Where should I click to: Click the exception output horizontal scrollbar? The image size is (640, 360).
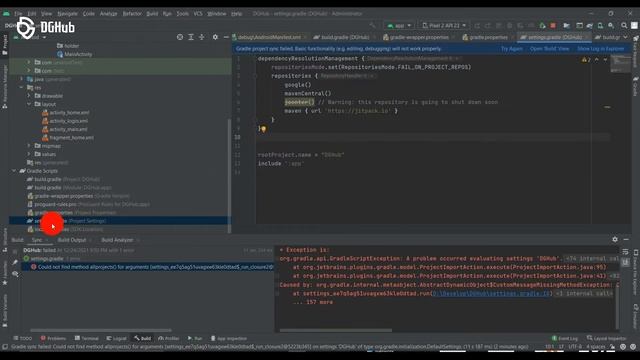point(336,330)
